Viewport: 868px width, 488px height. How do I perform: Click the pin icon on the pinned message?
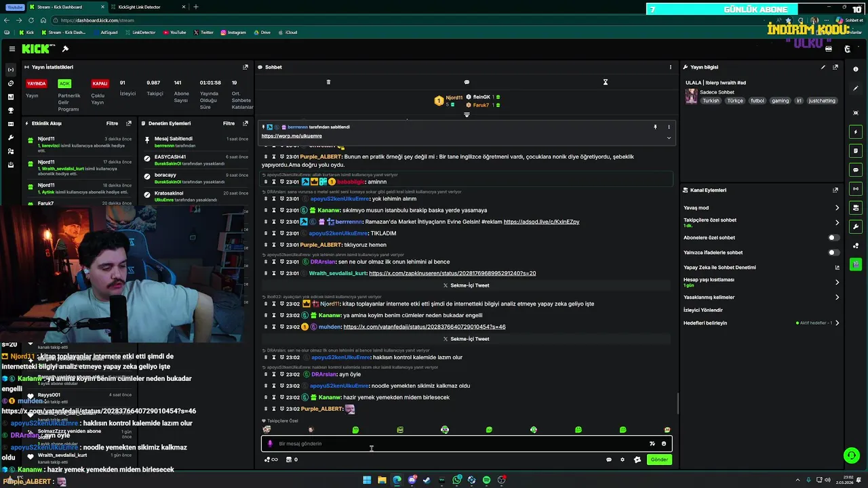click(x=655, y=127)
